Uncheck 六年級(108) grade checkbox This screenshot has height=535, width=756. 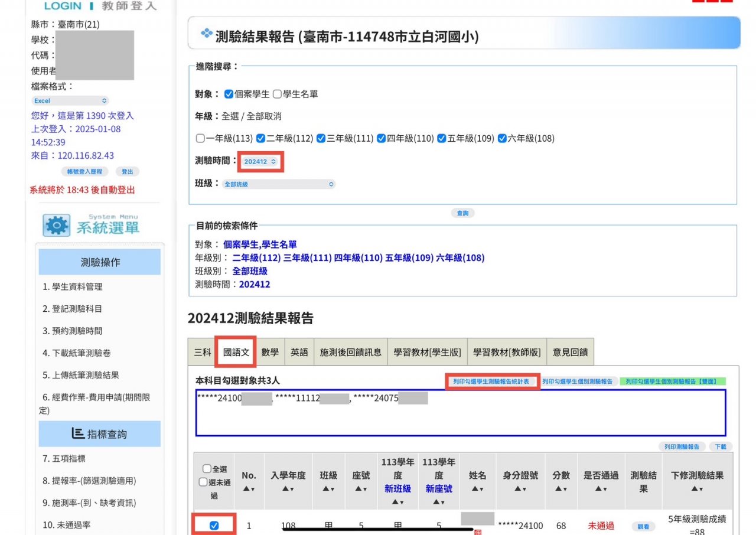coord(503,138)
